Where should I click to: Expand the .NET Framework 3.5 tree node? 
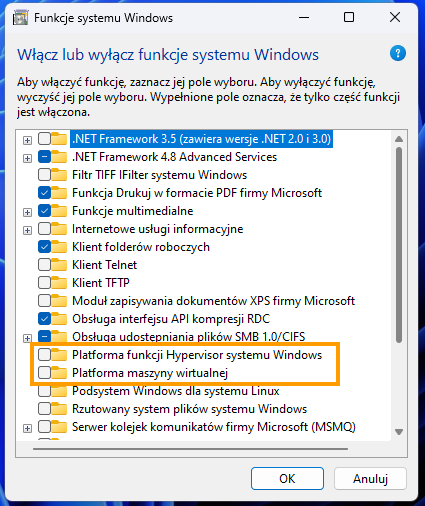click(x=27, y=140)
